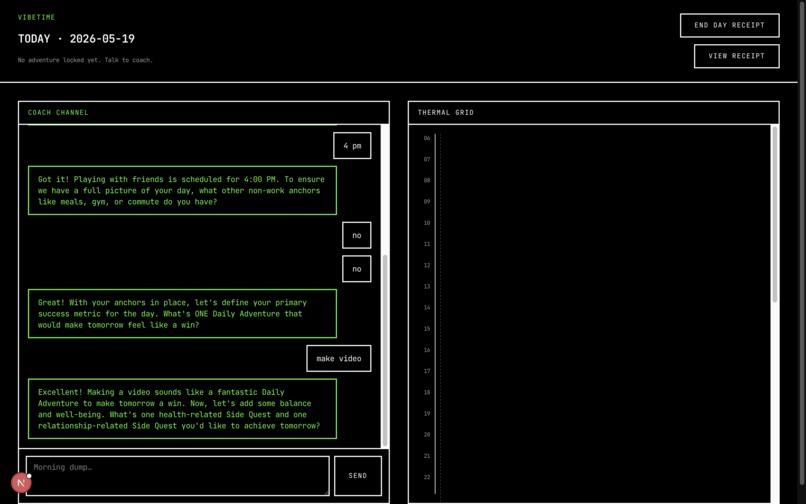This screenshot has width=806, height=504.
Task: Select the '4 pm' user message
Action: pyautogui.click(x=352, y=146)
